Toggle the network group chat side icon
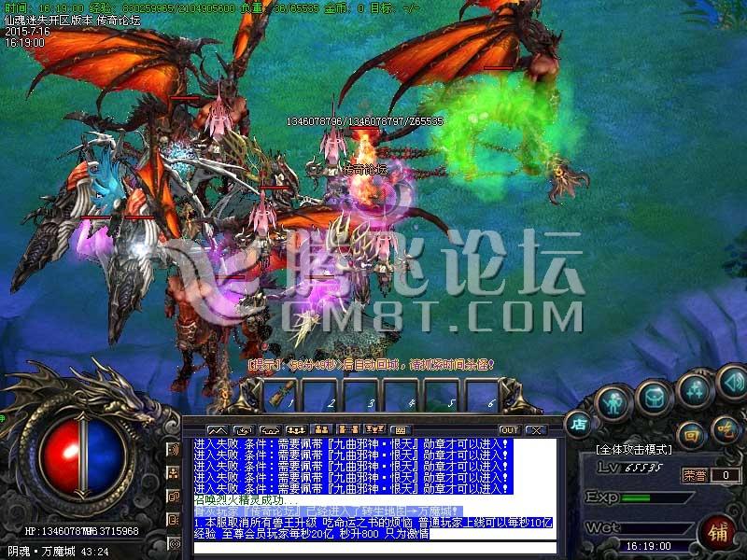Image resolution: width=747 pixels, height=560 pixels. [x=174, y=472]
